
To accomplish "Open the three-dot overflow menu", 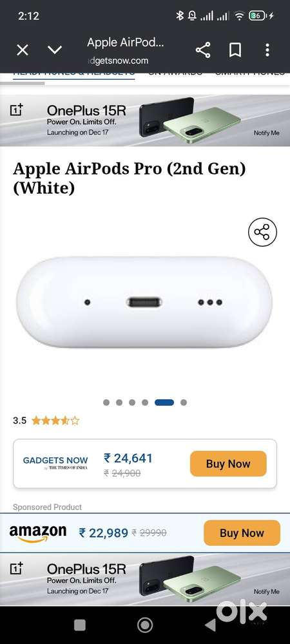I will 267,50.
